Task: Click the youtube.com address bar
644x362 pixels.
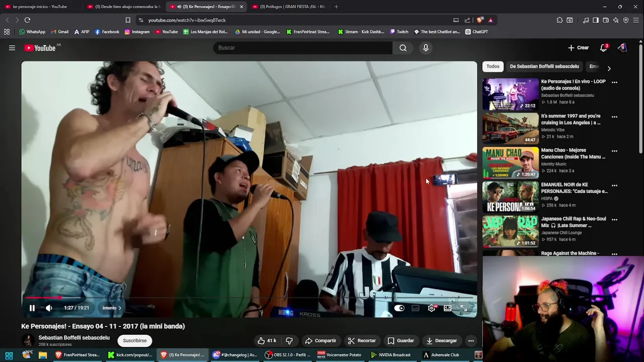Action: (292, 20)
